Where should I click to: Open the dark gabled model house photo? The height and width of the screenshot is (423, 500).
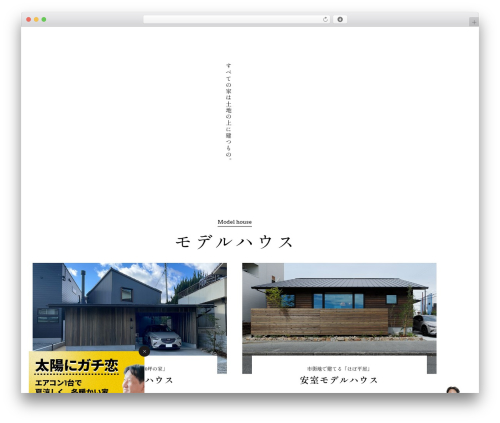point(130,309)
